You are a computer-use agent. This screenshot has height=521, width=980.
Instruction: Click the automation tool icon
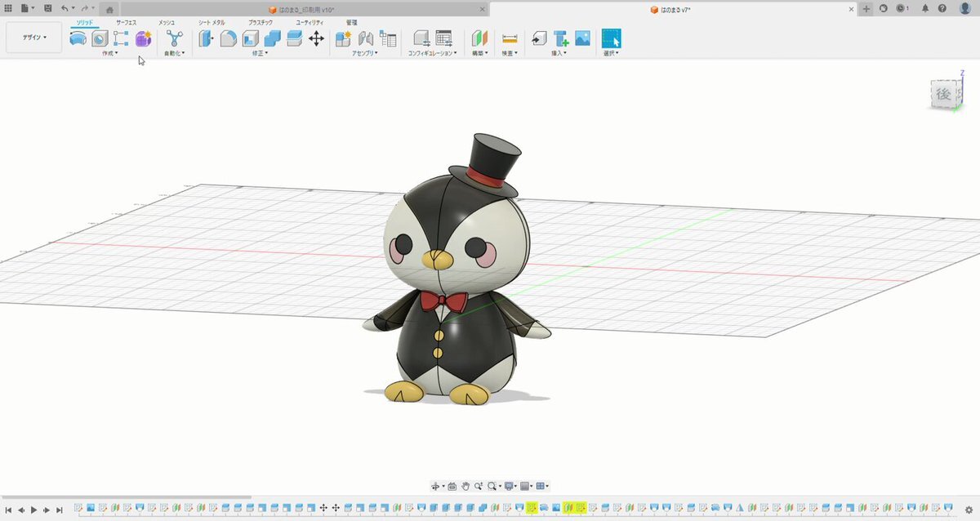tap(174, 38)
